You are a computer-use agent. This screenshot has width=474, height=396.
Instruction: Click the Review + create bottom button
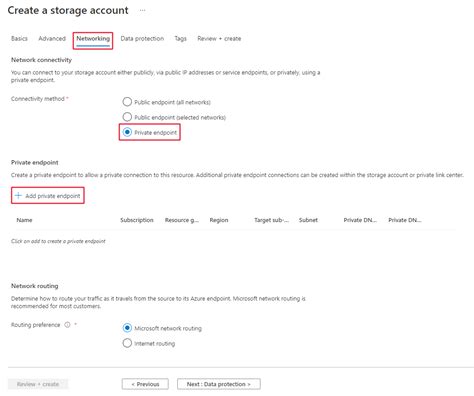coord(38,384)
